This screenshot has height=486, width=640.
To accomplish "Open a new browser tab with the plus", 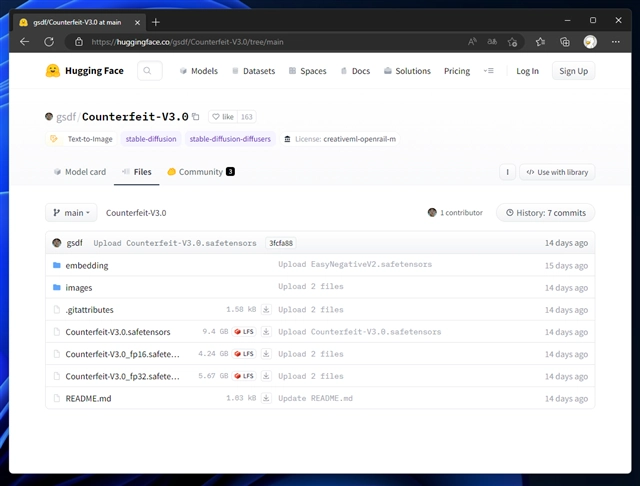I will (156, 22).
